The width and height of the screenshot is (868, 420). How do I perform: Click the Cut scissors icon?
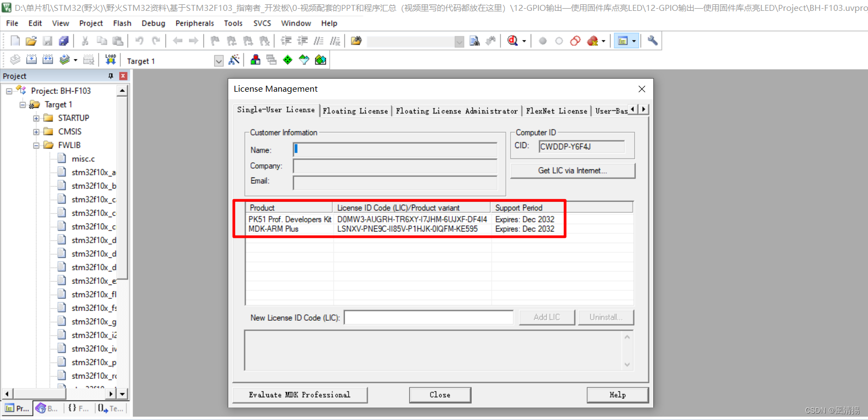[x=85, y=41]
